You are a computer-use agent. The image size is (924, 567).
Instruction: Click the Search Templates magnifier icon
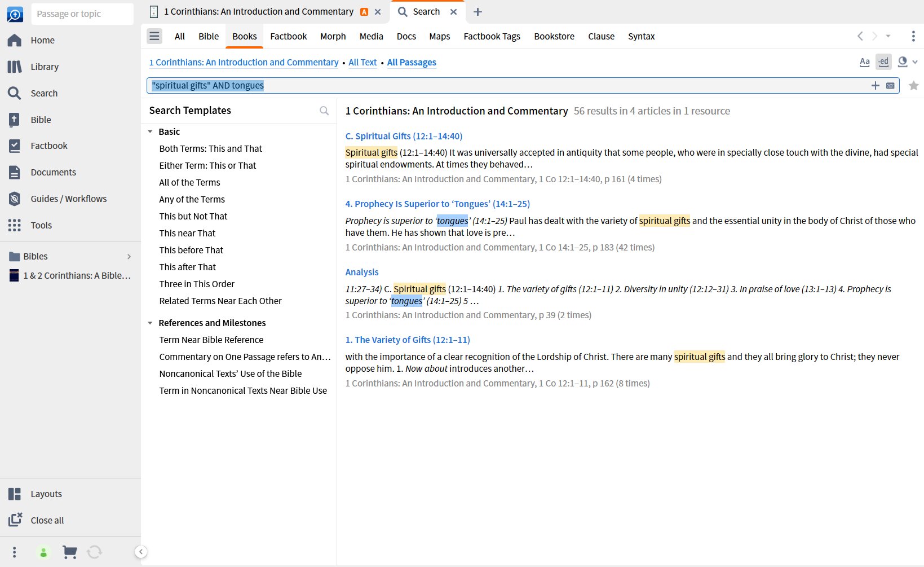point(324,111)
